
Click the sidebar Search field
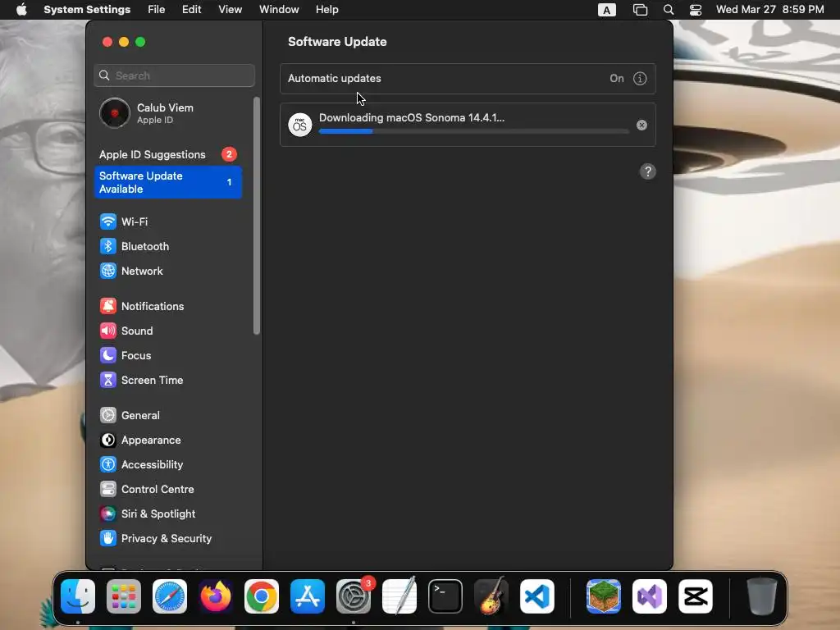pyautogui.click(x=174, y=75)
